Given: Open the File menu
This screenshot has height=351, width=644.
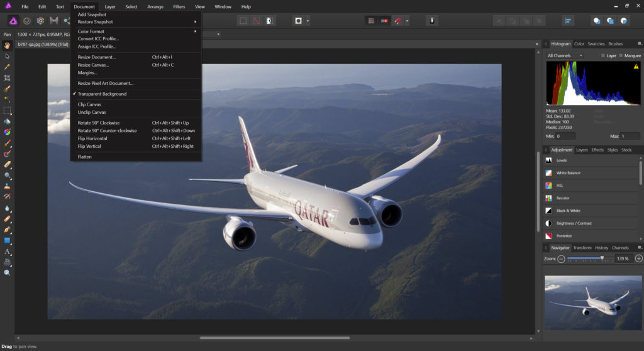Looking at the screenshot, I should (x=25, y=6).
